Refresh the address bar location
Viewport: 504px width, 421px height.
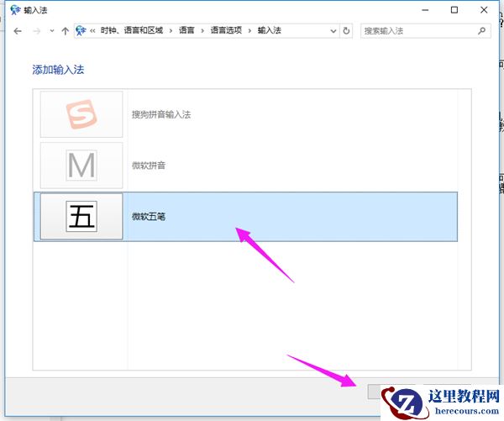(x=346, y=31)
